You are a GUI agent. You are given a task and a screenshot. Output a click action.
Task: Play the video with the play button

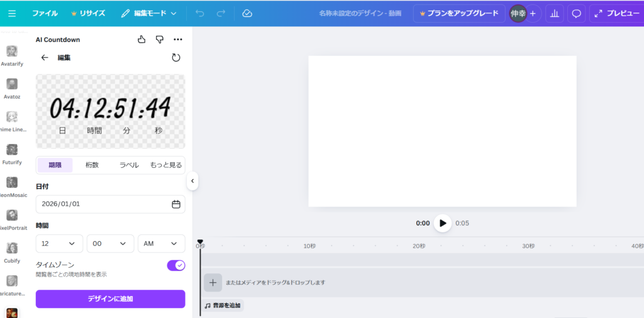tap(443, 223)
